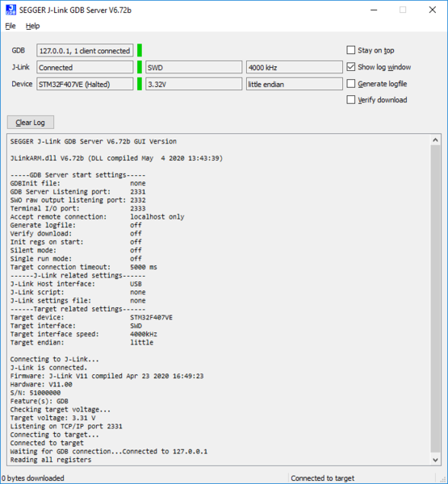The height and width of the screenshot is (484, 448).
Task: Click the 'Hardware: V11.00' log line
Action: [41, 385]
